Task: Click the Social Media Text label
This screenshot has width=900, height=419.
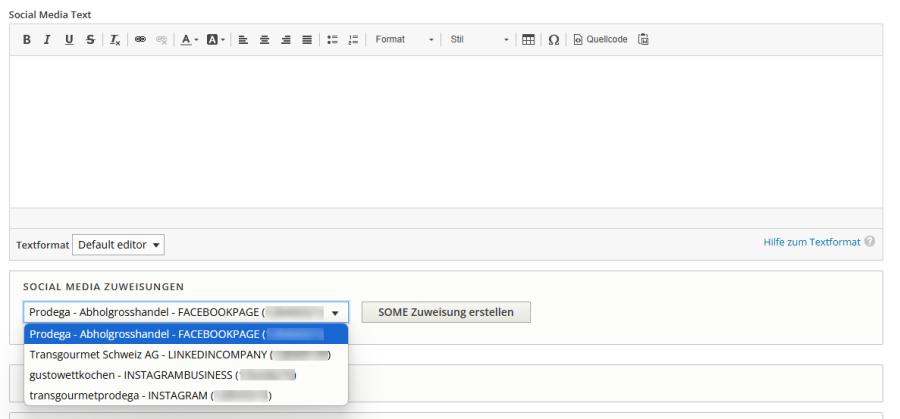Action: pyautogui.click(x=50, y=15)
